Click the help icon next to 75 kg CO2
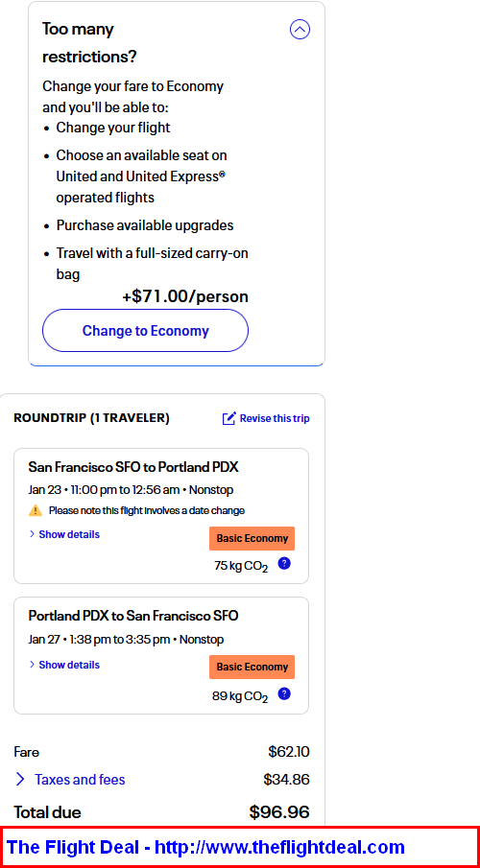The image size is (480, 868). pyautogui.click(x=284, y=564)
